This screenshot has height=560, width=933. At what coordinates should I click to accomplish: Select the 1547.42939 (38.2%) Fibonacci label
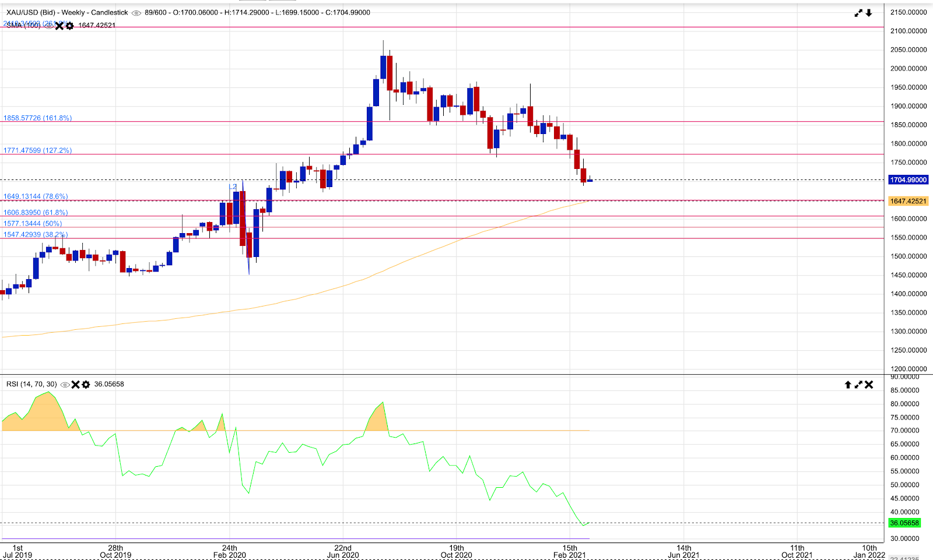pyautogui.click(x=36, y=235)
